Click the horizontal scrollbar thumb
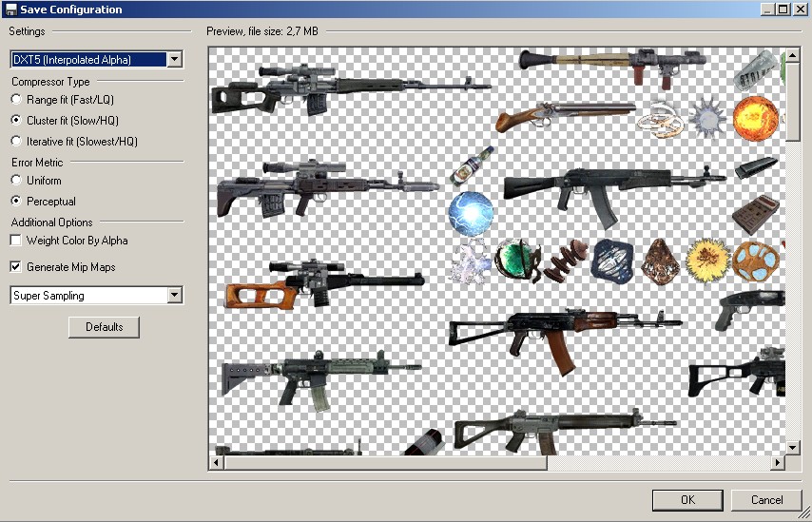 tap(385, 462)
